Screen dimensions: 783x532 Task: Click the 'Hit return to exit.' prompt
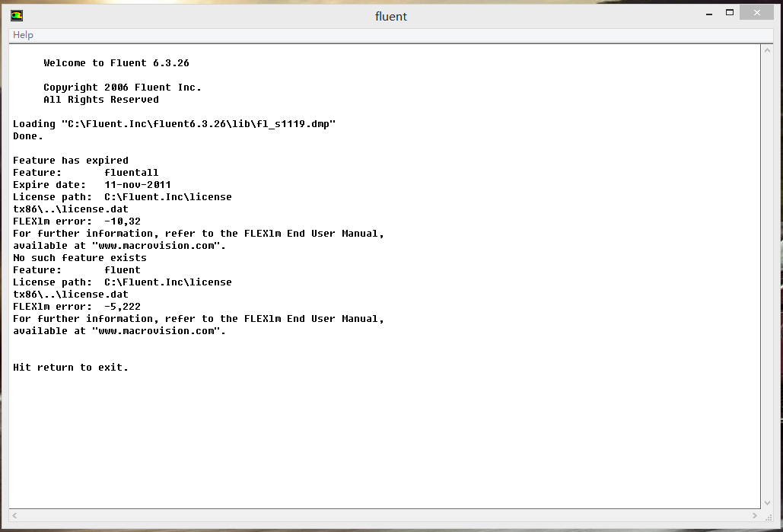pos(71,367)
